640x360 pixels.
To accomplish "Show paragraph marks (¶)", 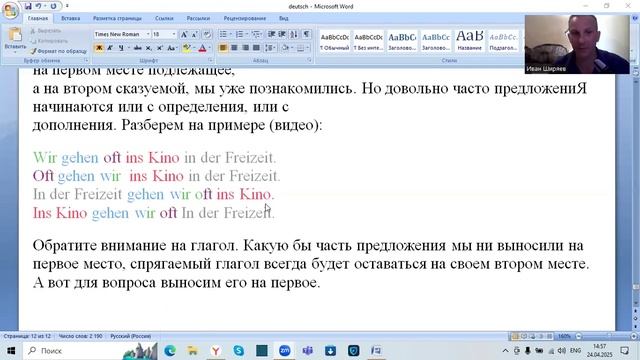I will click(306, 34).
